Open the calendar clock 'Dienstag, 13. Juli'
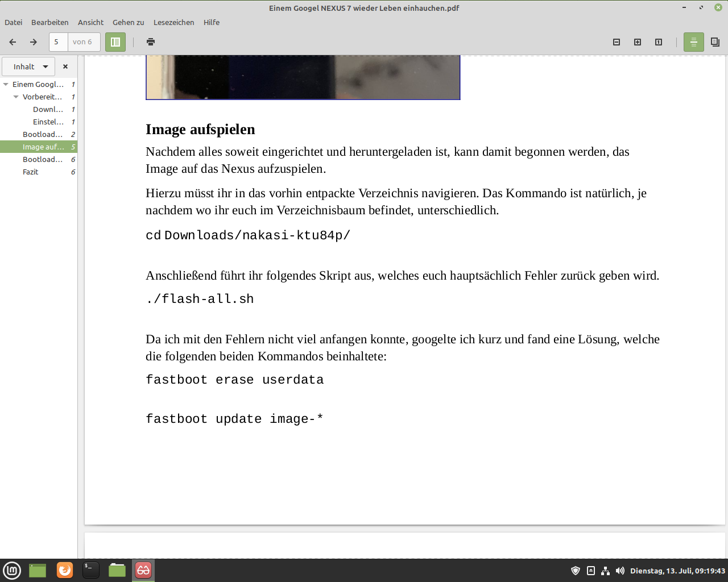 tap(677, 571)
